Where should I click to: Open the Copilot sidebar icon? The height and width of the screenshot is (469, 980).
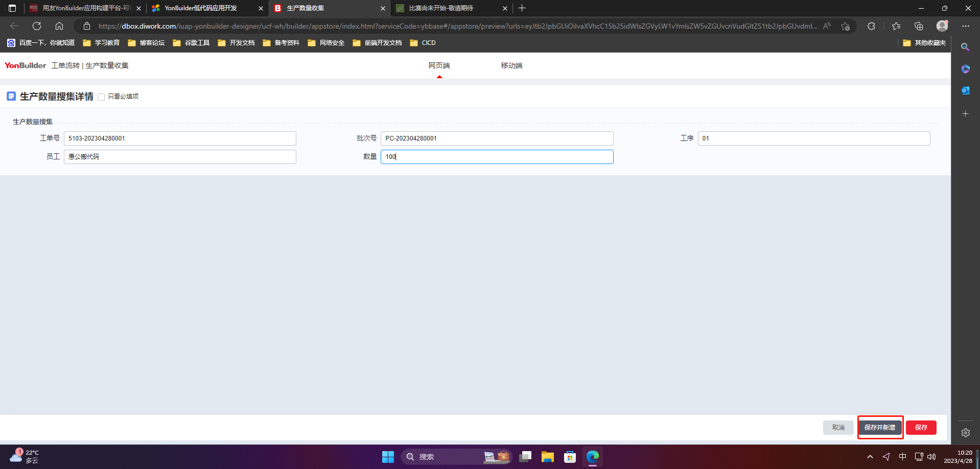[965, 69]
